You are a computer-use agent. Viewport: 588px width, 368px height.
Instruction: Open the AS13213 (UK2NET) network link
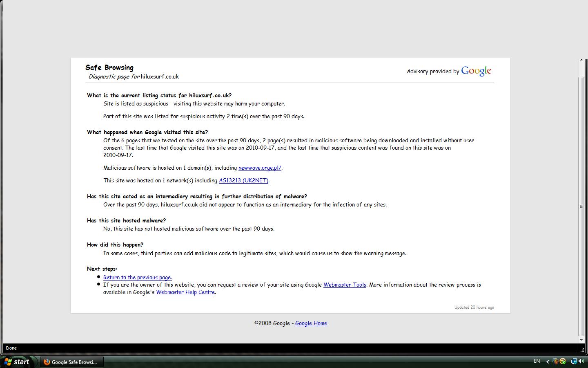point(243,181)
